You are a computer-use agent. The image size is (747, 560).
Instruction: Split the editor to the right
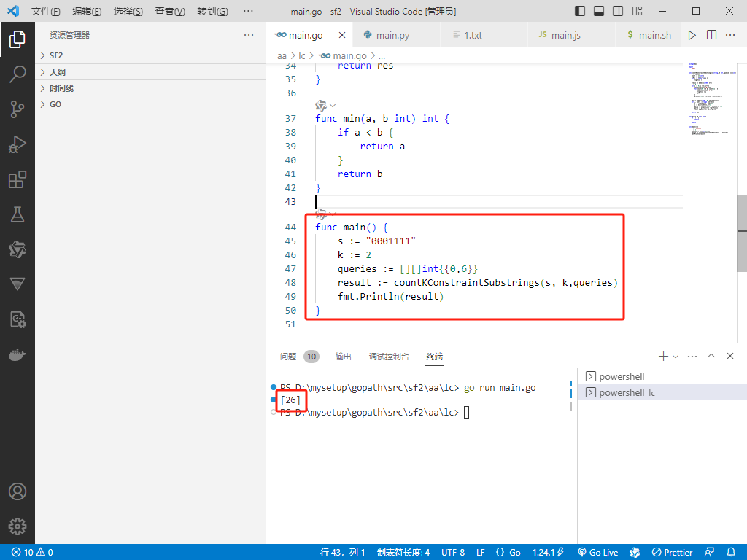coord(711,35)
